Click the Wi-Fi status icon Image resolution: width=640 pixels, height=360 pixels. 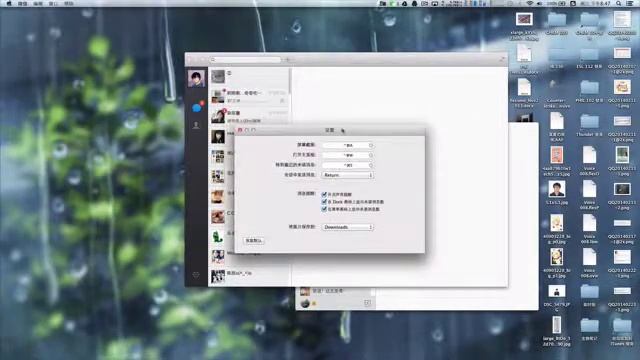click(530, 3)
